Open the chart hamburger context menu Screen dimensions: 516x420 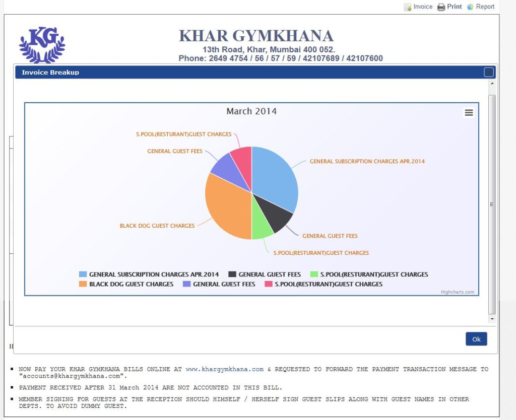coord(469,113)
